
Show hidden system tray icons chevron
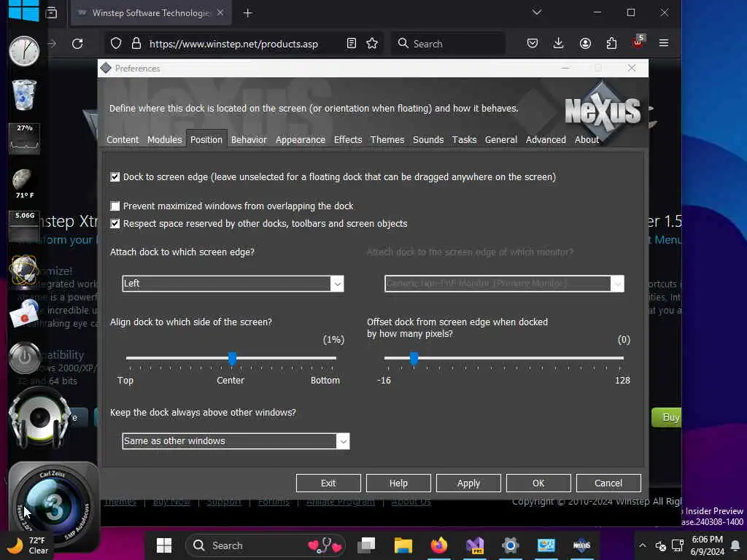pyautogui.click(x=643, y=545)
